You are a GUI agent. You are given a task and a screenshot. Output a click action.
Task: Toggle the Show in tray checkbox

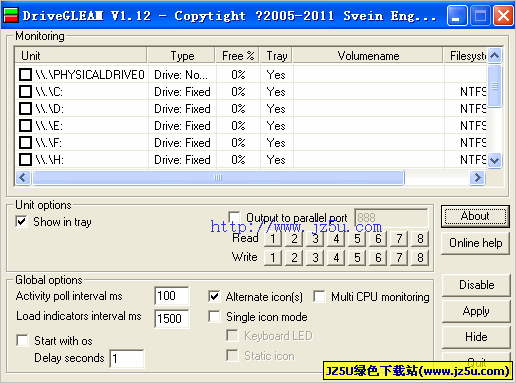[x=21, y=221]
